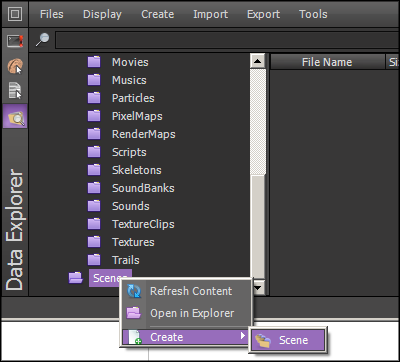Select the highlighted Scenes tree label
Screen dimensions: 400x362
(x=110, y=278)
